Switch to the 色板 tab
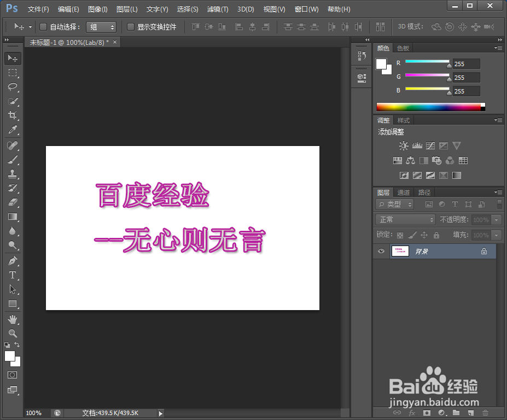The width and height of the screenshot is (507, 420). [x=403, y=48]
